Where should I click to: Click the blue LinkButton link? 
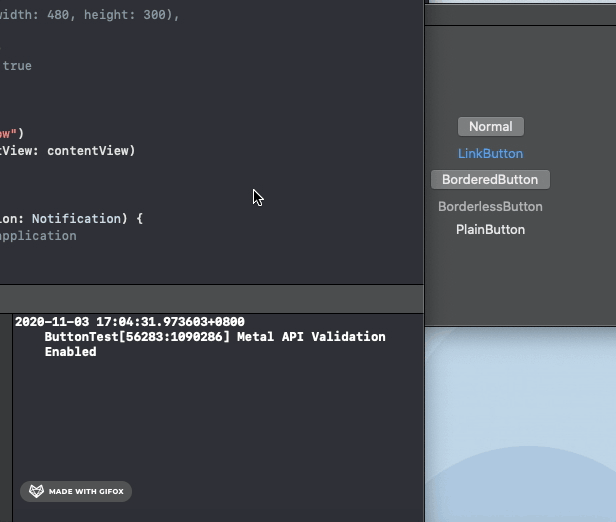(x=490, y=153)
